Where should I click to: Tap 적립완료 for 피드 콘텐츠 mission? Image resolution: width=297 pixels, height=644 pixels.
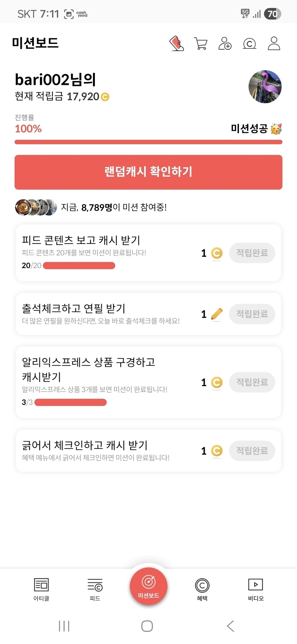pos(252,253)
